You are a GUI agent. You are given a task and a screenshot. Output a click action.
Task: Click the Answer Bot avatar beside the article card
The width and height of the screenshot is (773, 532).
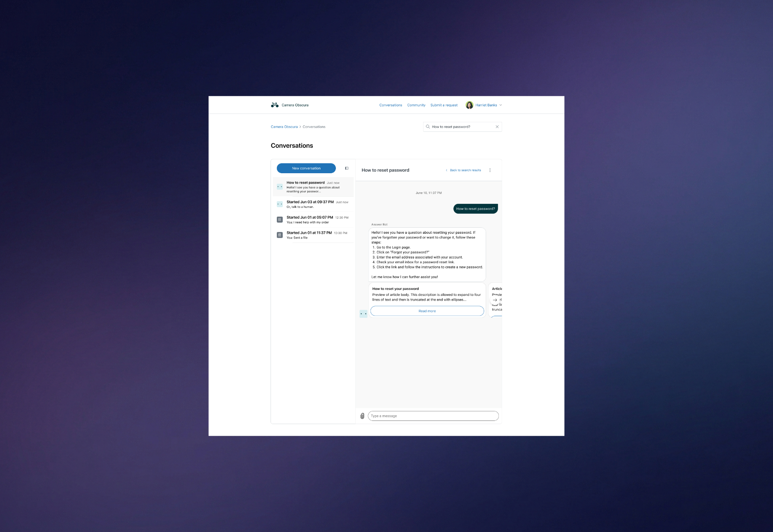[x=363, y=314]
